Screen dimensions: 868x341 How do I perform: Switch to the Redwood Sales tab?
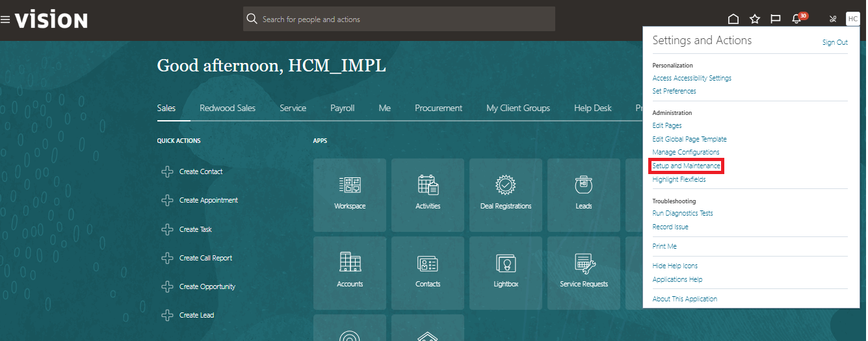tap(228, 108)
